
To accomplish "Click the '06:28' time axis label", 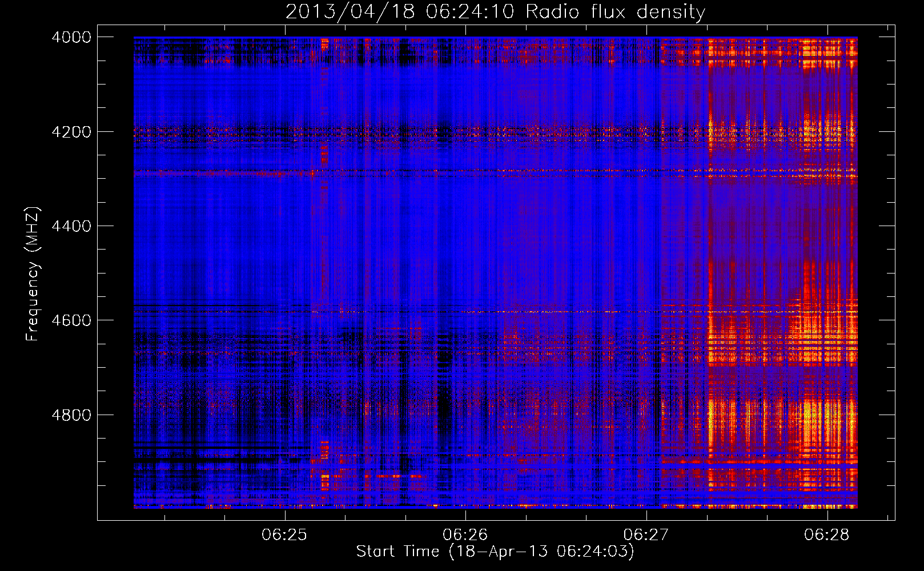I will [827, 535].
